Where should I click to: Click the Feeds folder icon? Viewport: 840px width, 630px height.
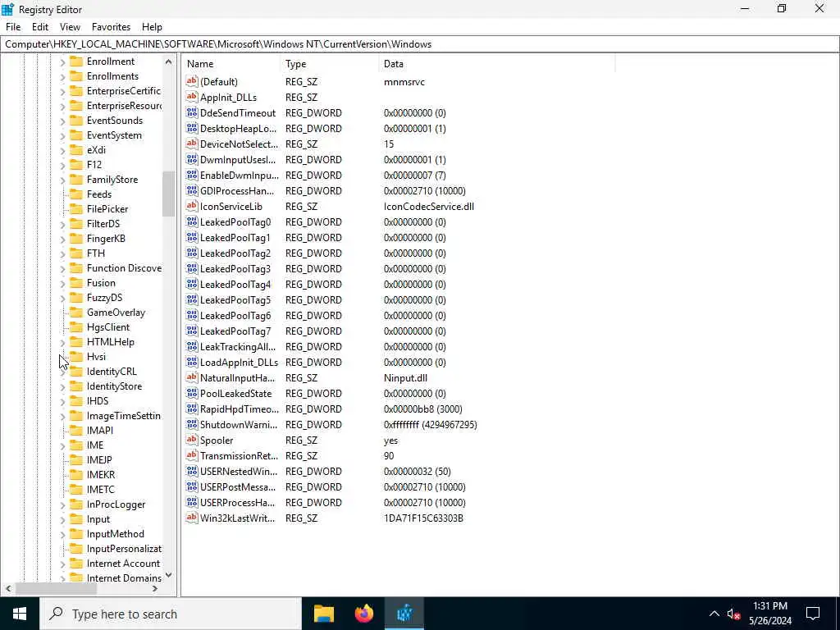(76, 194)
